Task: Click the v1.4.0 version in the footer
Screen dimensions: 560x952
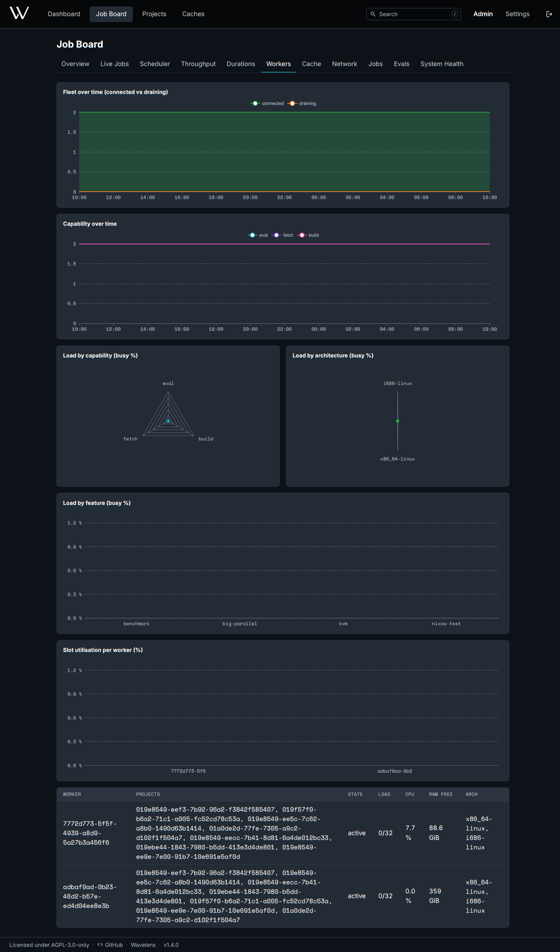Action: [x=171, y=945]
